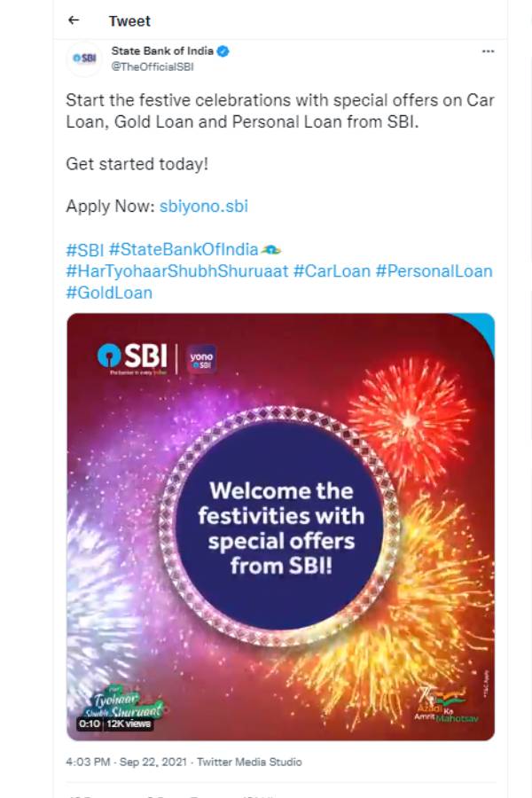Open the #StateBankOfIndia hashtag

tap(184, 249)
